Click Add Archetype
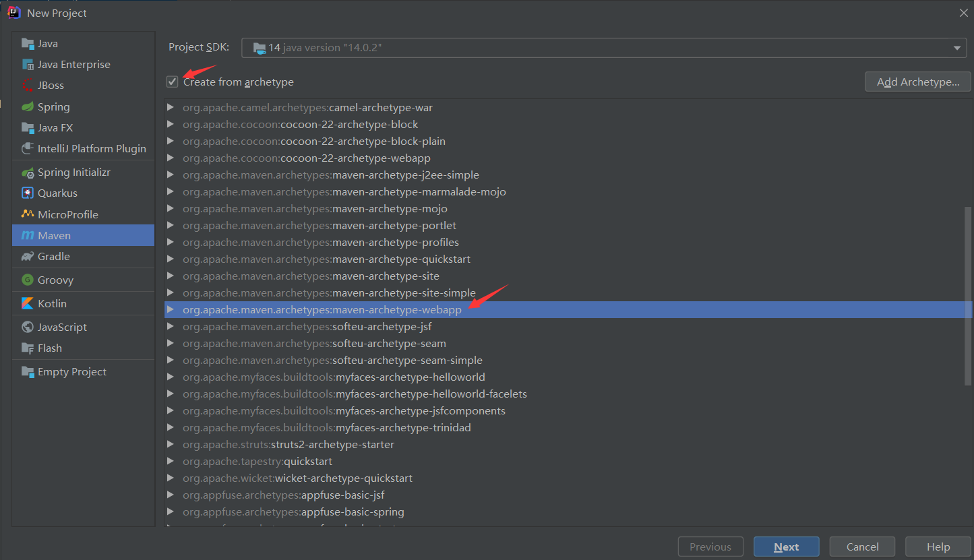Screen dimensions: 974x560 pos(917,81)
